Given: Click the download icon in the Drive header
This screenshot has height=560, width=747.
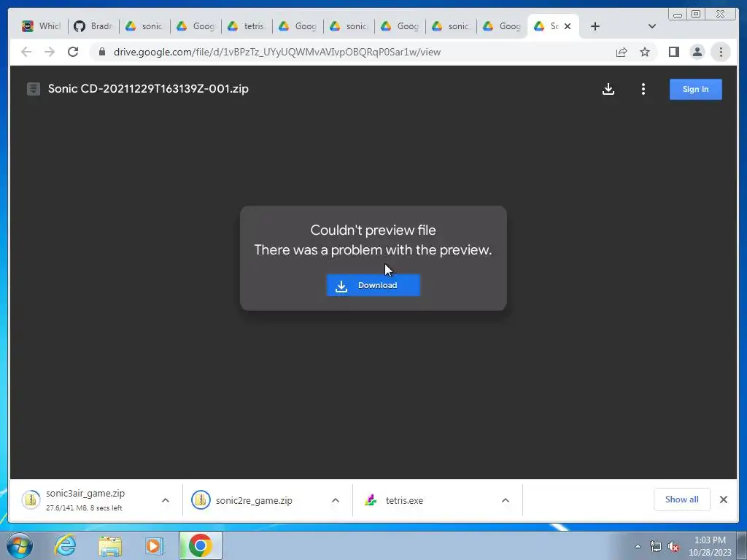Looking at the screenshot, I should point(608,89).
